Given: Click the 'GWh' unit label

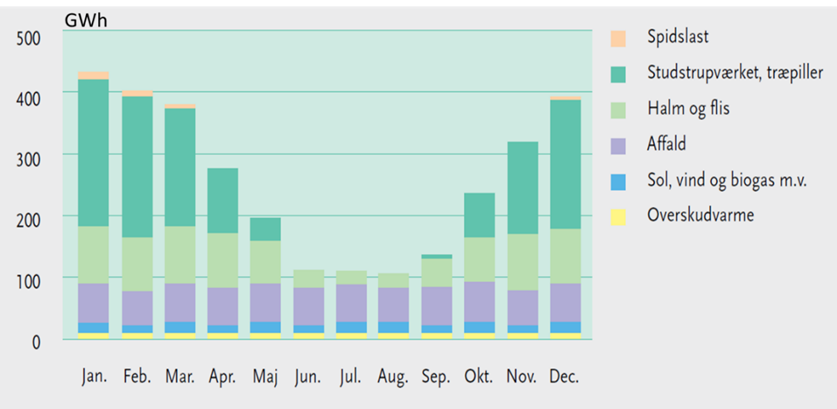Looking at the screenshot, I should [x=86, y=20].
